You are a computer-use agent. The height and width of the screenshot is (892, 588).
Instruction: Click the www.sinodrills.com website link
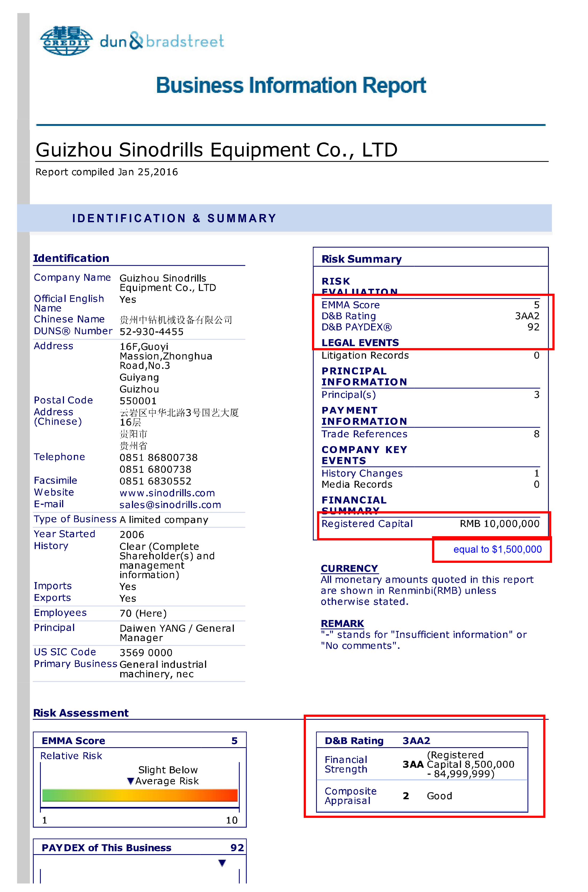(163, 496)
